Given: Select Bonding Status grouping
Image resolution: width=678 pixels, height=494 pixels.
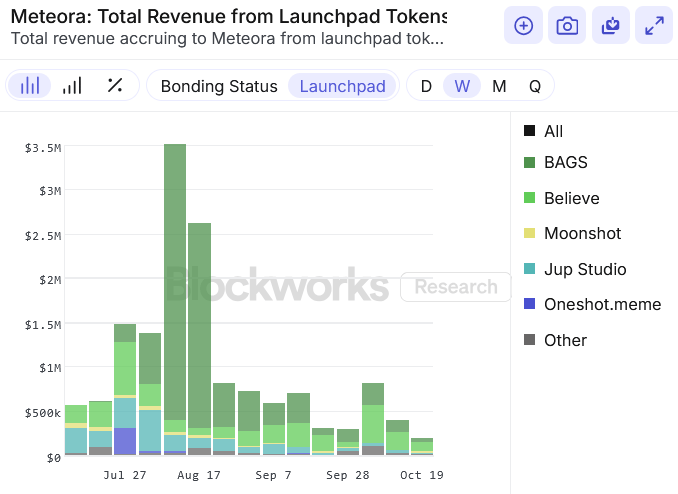Looking at the screenshot, I should pos(219,86).
